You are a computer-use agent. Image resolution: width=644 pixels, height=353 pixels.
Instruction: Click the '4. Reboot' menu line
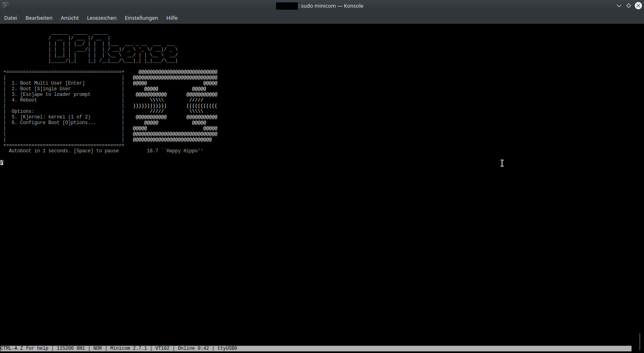pyautogui.click(x=24, y=100)
